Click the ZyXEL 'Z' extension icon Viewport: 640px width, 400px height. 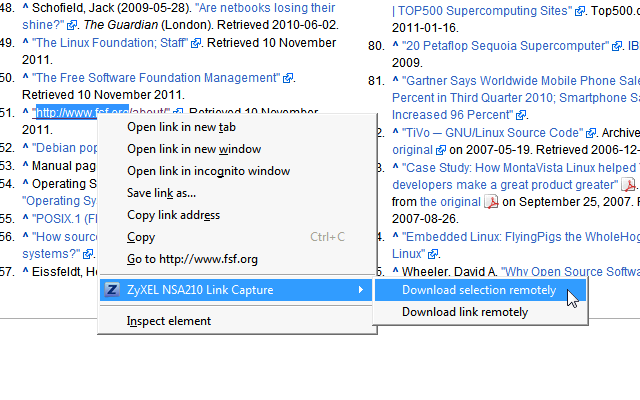pos(112,290)
